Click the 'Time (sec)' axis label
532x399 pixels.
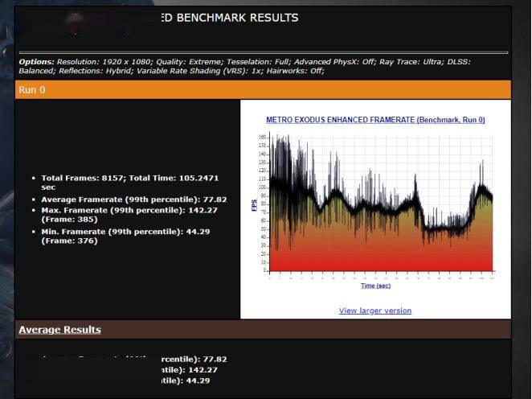click(x=375, y=286)
